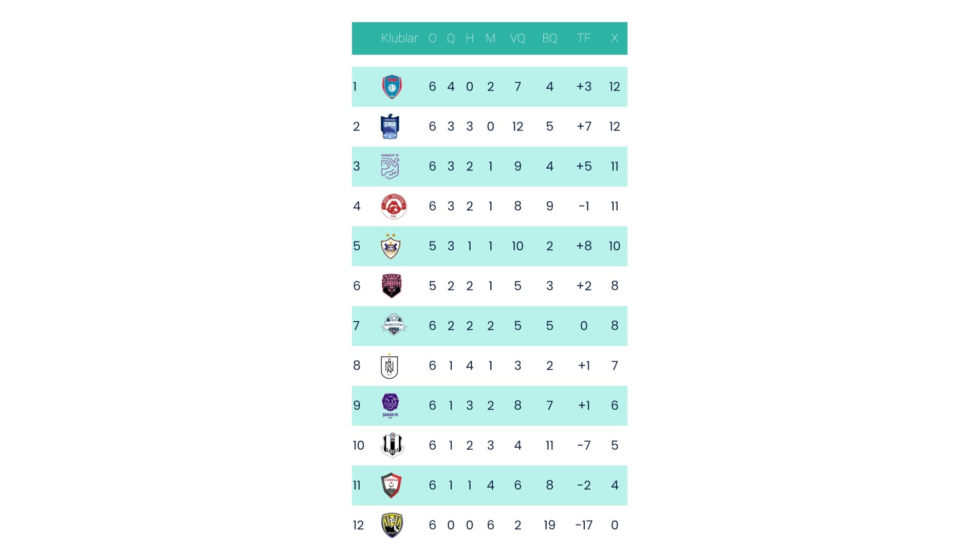Click the BQ column header
Screen dimensions: 980x551
(x=549, y=39)
